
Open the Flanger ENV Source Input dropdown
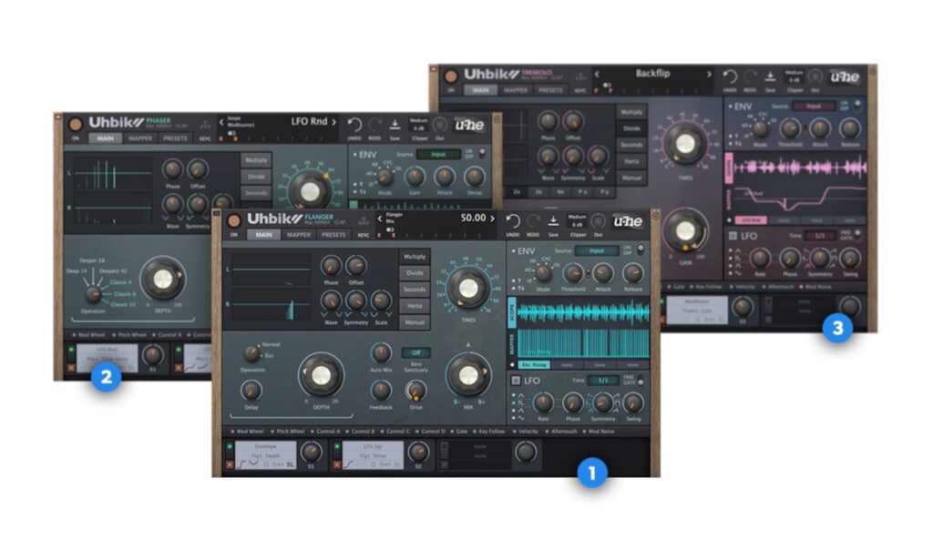point(597,250)
